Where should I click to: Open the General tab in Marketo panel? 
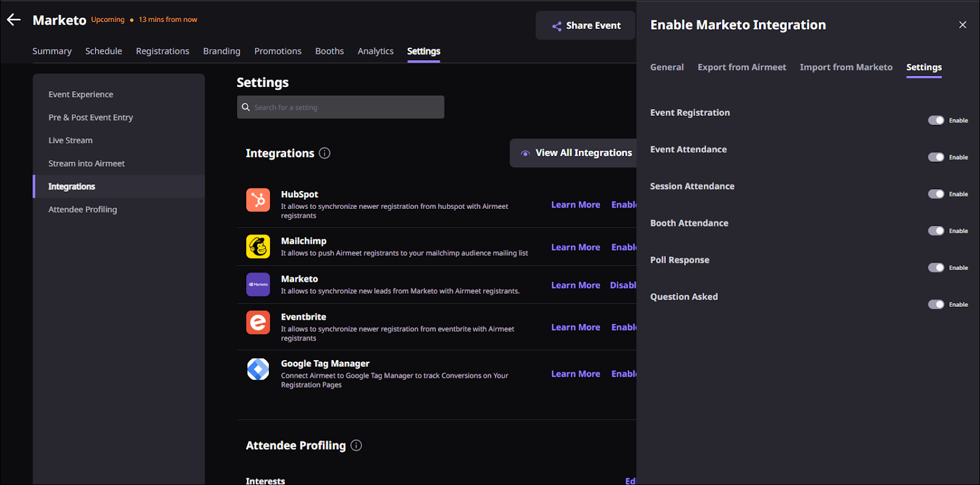[666, 67]
